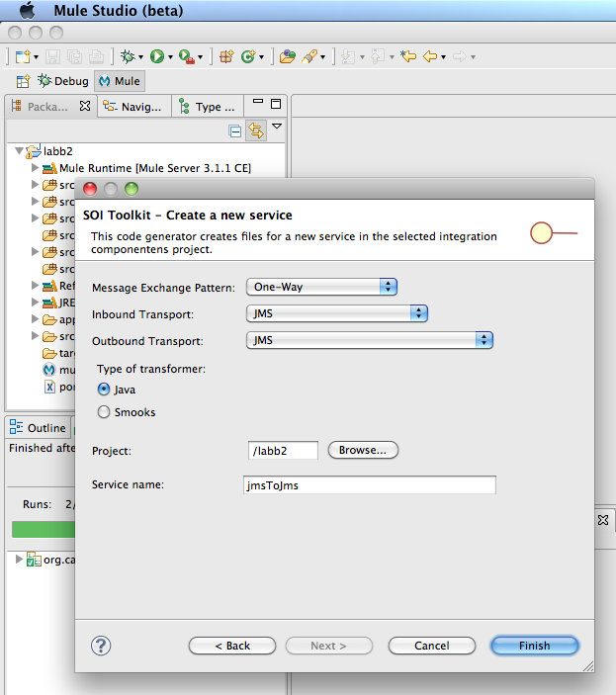
Task: Switch to the Debug perspective
Action: coord(63,81)
